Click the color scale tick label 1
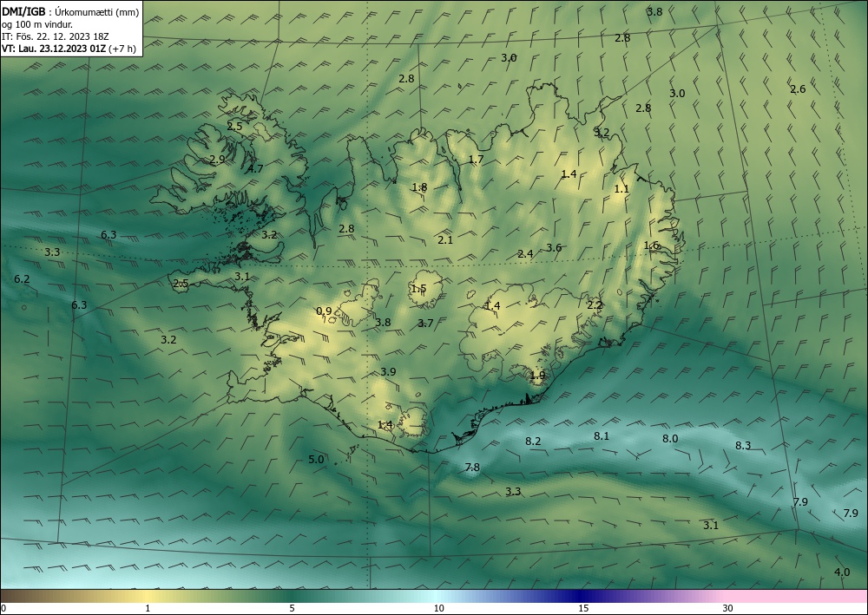This screenshot has height=615, width=868. tap(148, 609)
